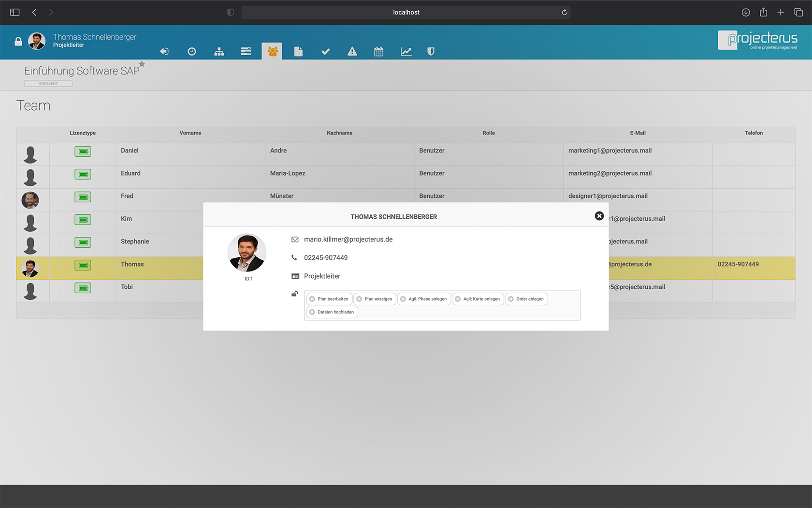Toggle Fred's green license type indicator
Viewport: 812px width, 508px height.
pyautogui.click(x=83, y=197)
